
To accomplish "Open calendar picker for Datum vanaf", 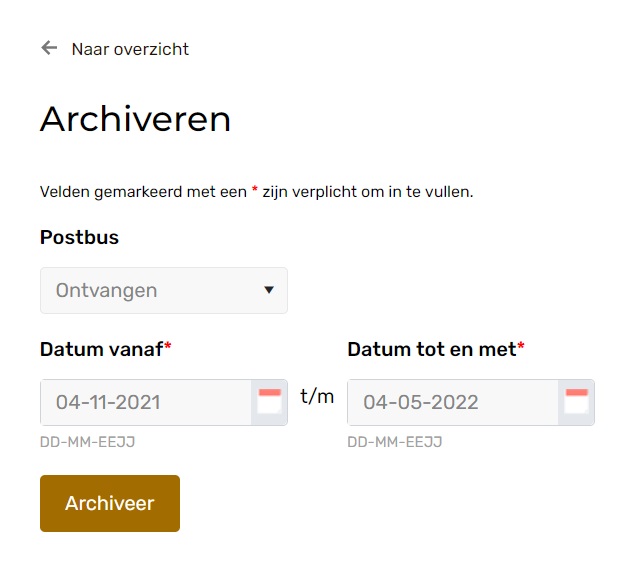I will click(269, 402).
